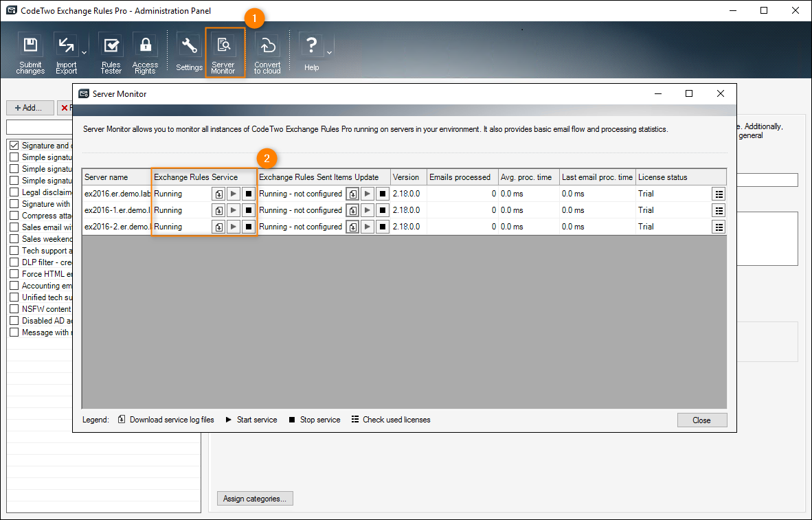
Task: Start Exchange Rules Service on ex2016.er.demo.lab
Action: pos(234,194)
